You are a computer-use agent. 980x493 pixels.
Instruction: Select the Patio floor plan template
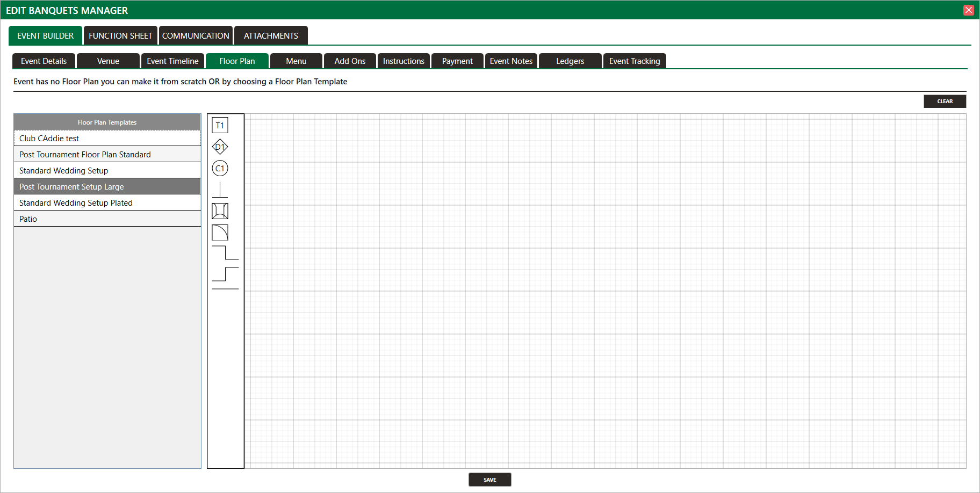[28, 219]
